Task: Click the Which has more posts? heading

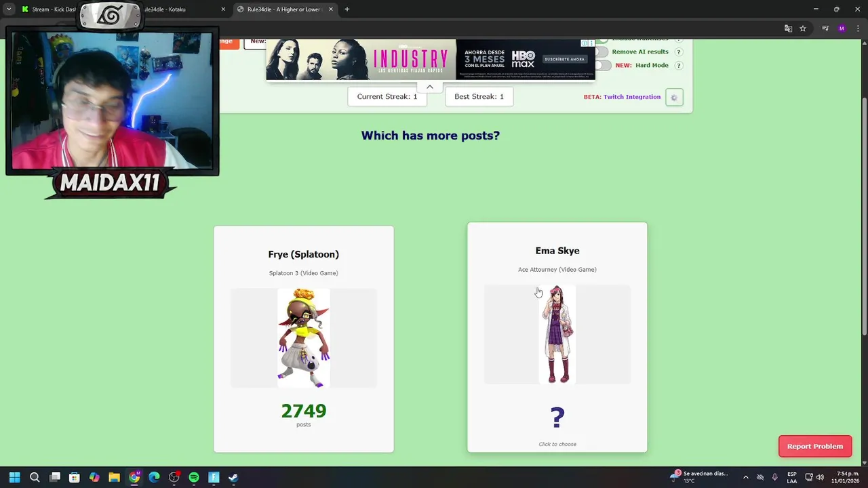Action: pos(431,136)
